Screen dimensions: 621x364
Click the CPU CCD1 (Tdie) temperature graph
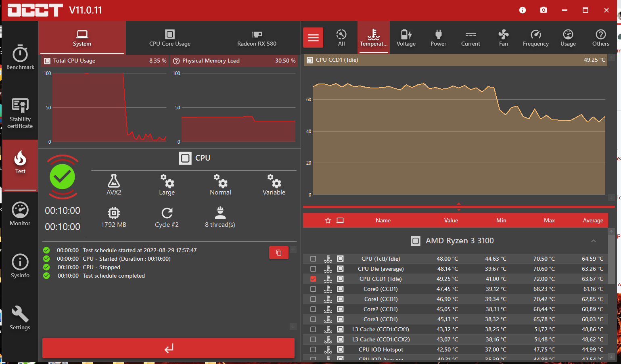(x=458, y=131)
